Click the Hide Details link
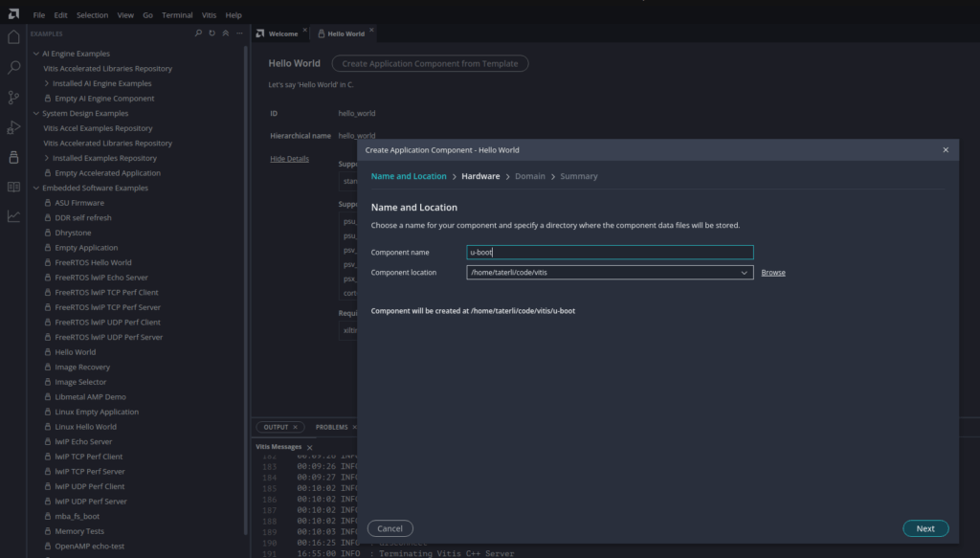980x558 pixels. 289,159
